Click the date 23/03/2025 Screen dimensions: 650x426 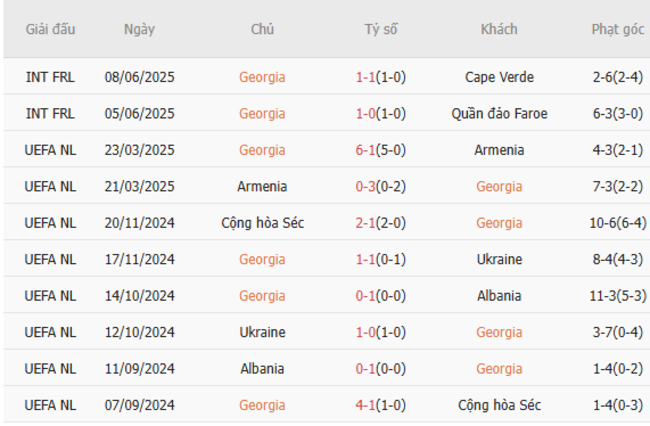tap(139, 150)
